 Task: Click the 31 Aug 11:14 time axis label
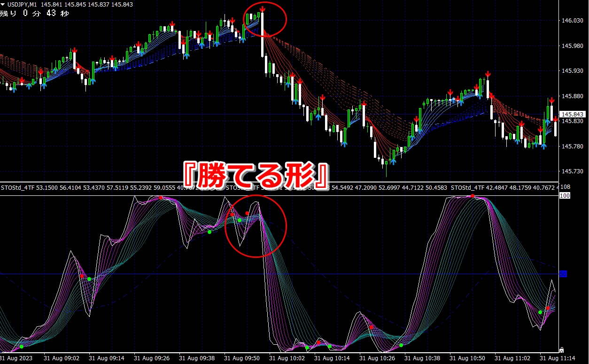click(554, 358)
